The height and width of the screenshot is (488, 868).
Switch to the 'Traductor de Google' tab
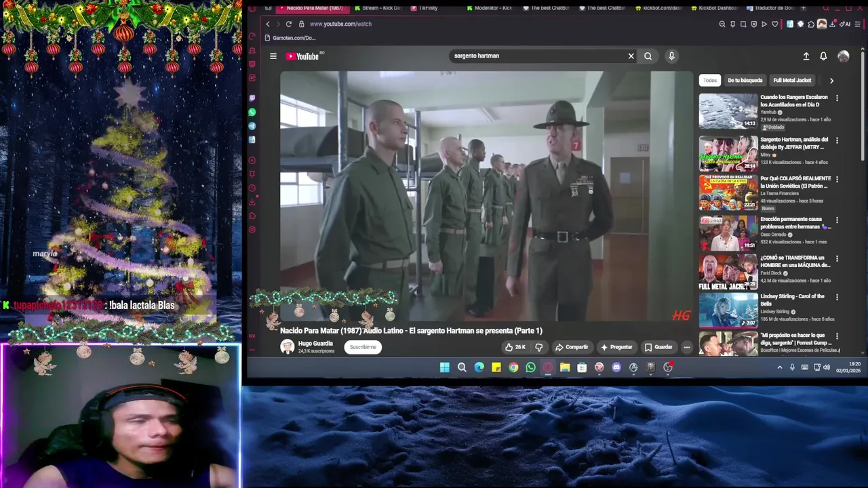770,8
